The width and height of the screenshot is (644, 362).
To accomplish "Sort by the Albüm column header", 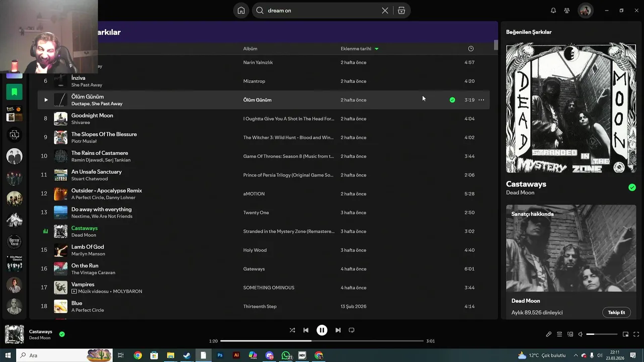I will 250,49.
